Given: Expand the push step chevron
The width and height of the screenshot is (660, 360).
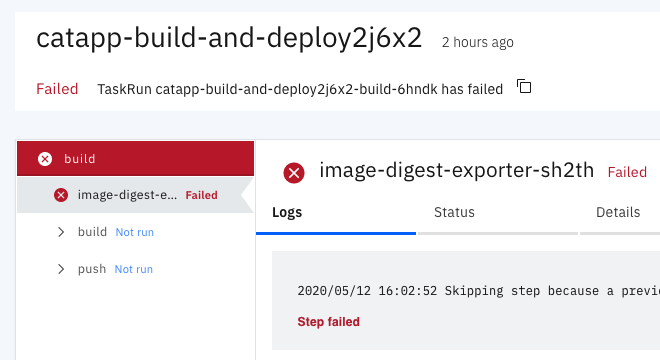Looking at the screenshot, I should pos(61,269).
